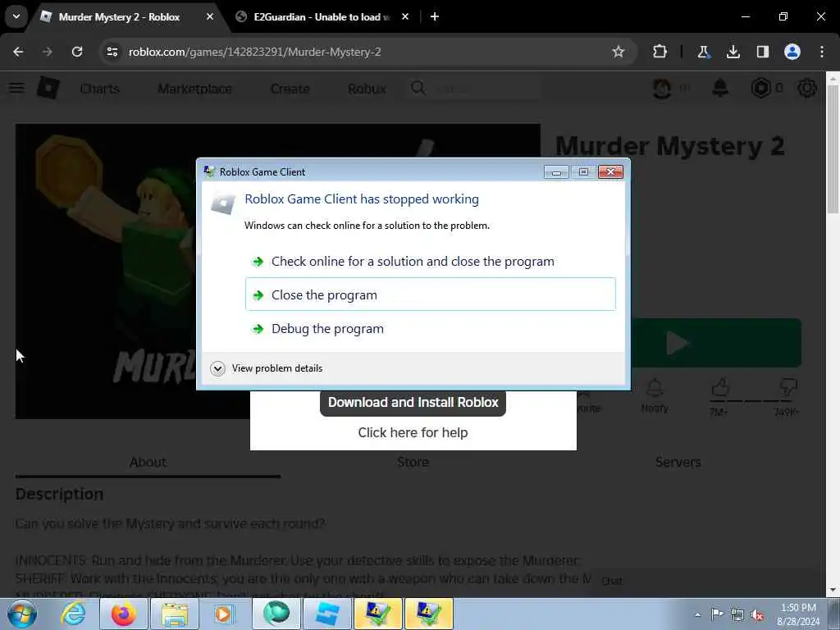Click the Notify bell under the game title
This screenshot has height=630, width=840.
coord(655,395)
